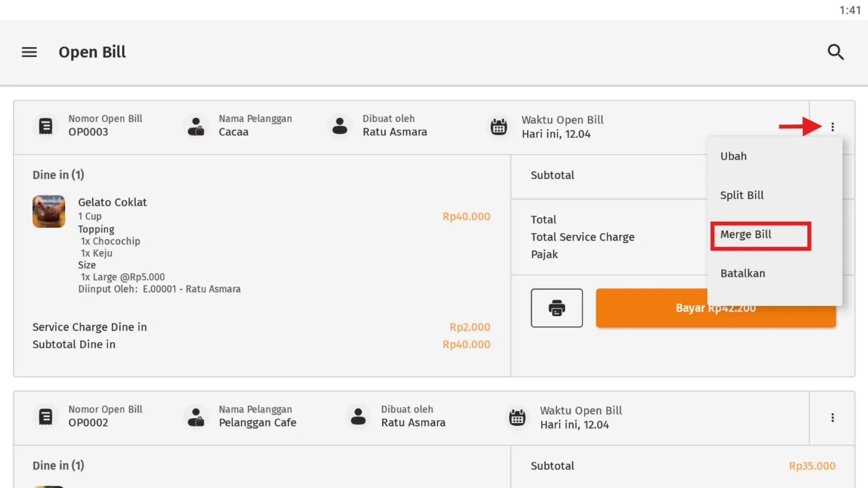
Task: Click customer name Cacaa
Action: (x=234, y=132)
